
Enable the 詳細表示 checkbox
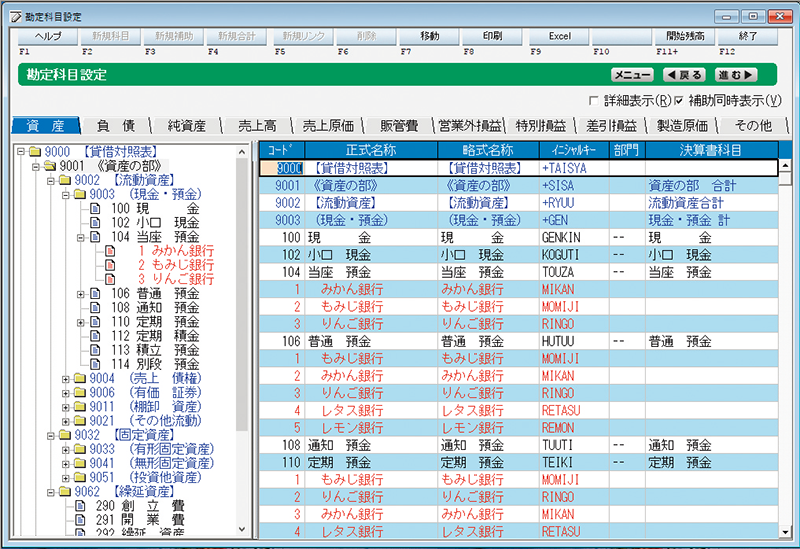(x=595, y=101)
